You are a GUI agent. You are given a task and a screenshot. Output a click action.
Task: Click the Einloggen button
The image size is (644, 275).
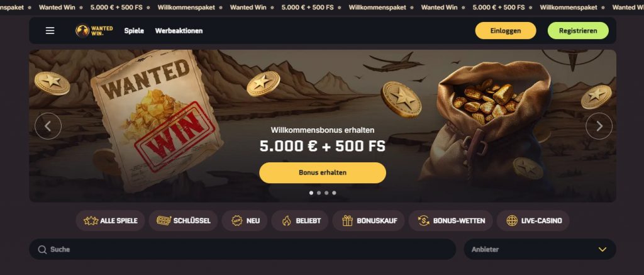[x=506, y=31]
